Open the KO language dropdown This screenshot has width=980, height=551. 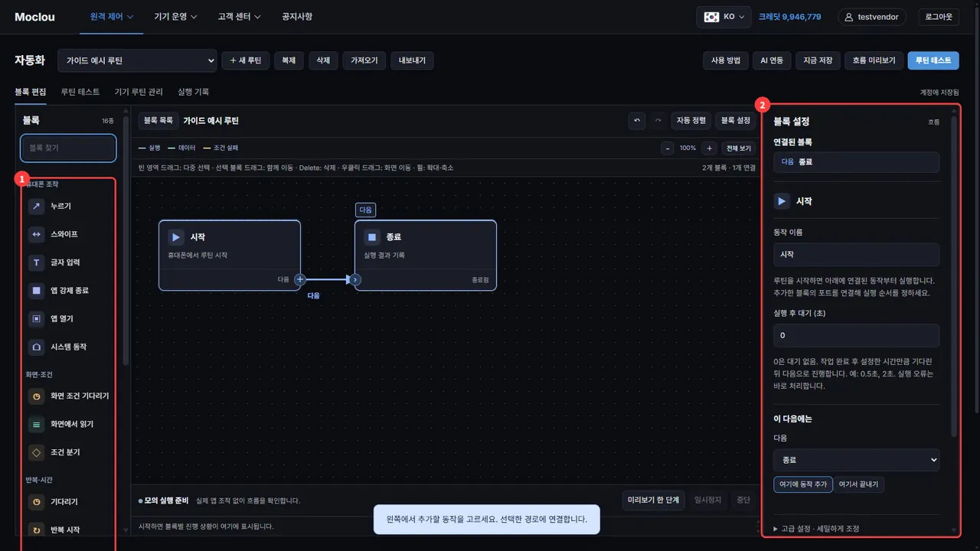[724, 17]
